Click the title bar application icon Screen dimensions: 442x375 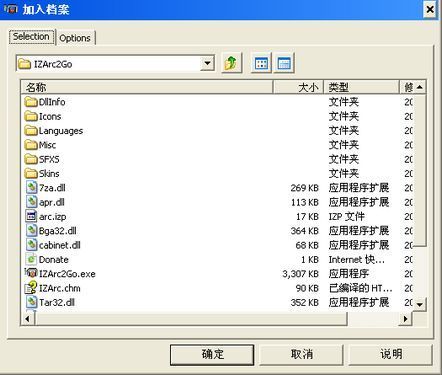10,9
